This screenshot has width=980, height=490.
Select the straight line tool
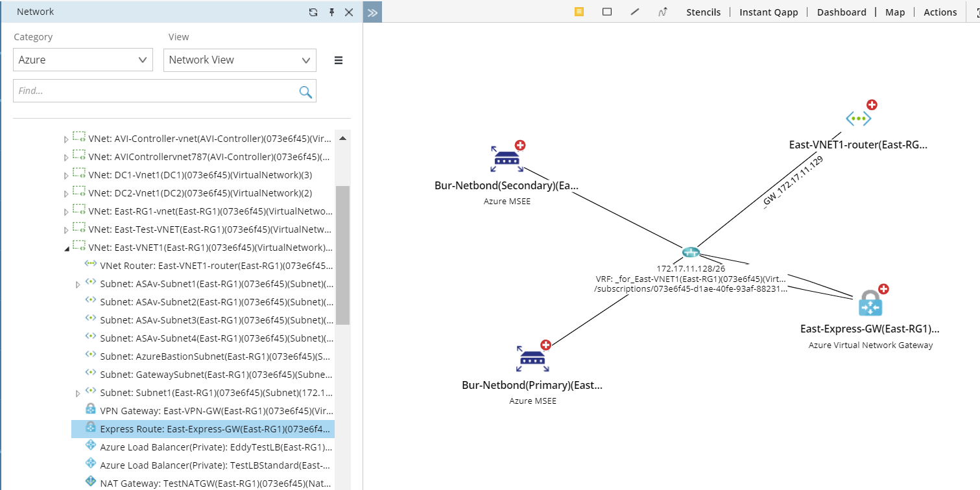(x=635, y=12)
